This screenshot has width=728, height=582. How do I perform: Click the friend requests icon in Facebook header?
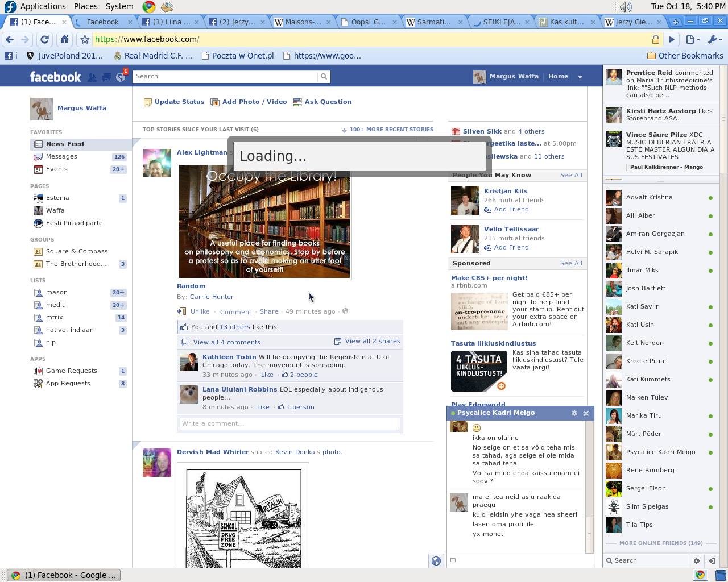coord(92,77)
